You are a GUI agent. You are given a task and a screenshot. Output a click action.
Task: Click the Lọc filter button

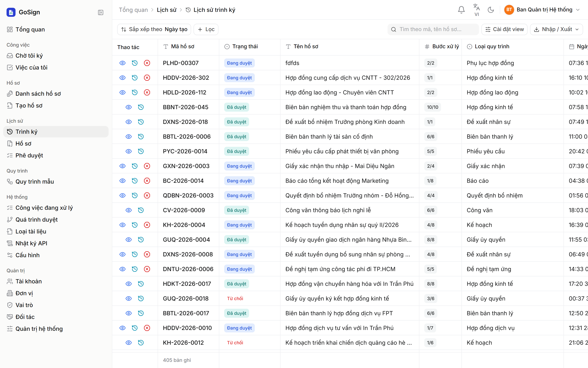(x=206, y=29)
